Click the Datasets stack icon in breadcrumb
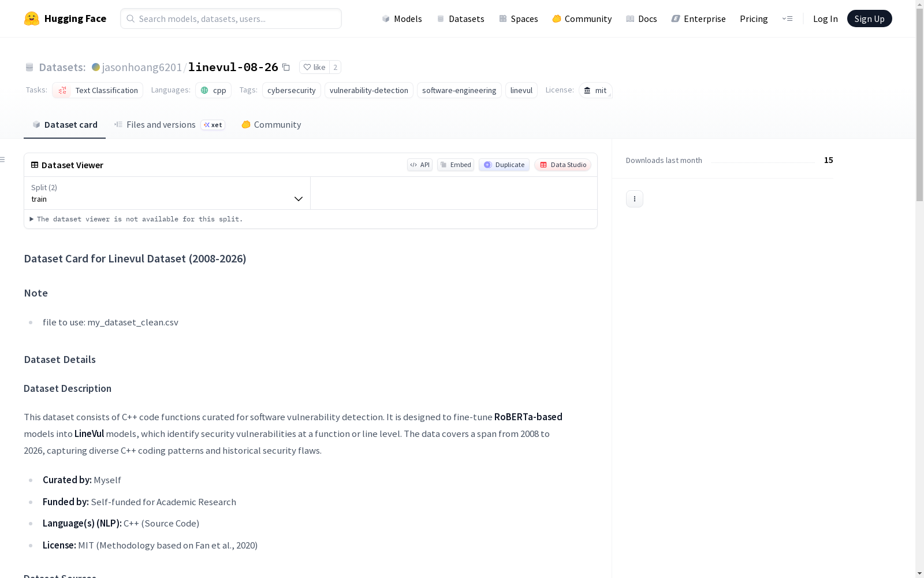The height and width of the screenshot is (578, 924). click(x=29, y=67)
